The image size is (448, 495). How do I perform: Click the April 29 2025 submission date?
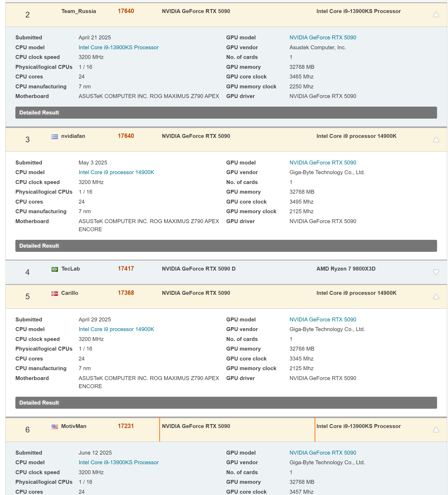tap(95, 320)
